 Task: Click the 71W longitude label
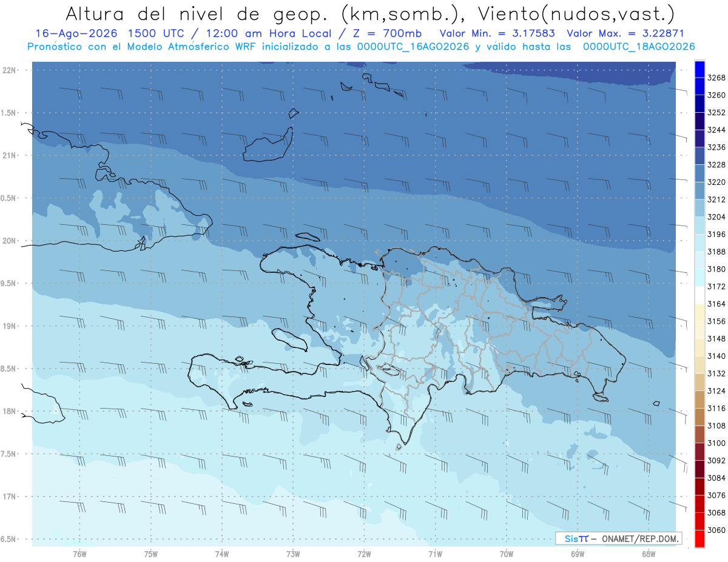click(435, 554)
